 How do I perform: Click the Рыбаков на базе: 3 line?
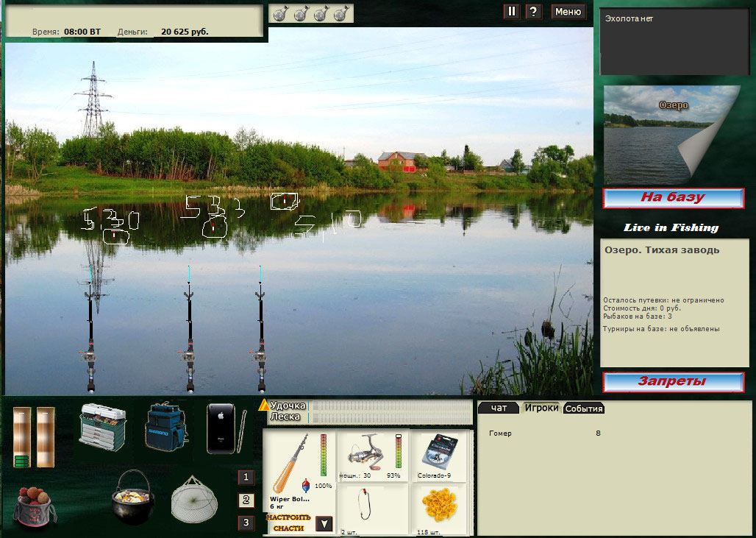[x=638, y=316]
